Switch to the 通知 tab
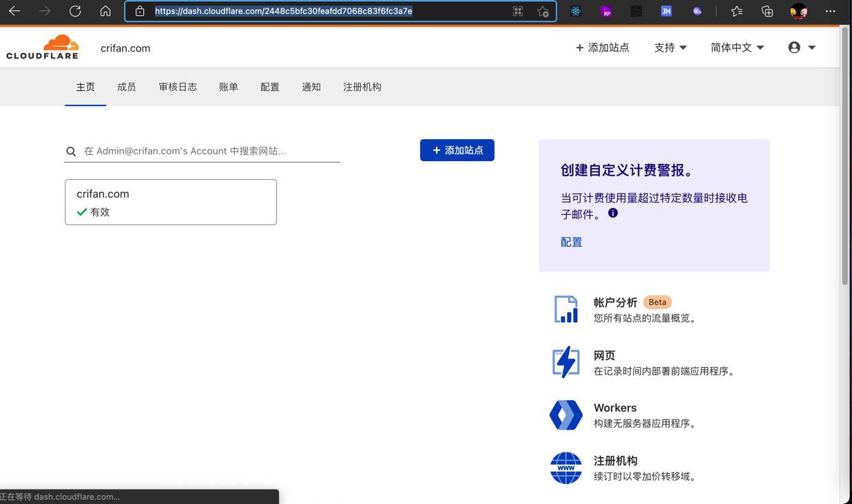 tap(311, 87)
